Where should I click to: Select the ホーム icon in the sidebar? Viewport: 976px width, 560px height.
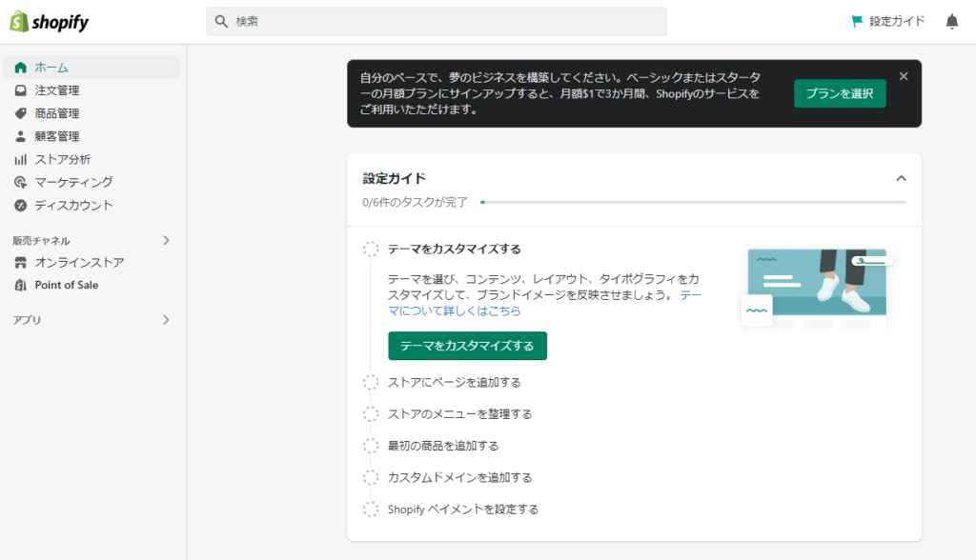[21, 68]
